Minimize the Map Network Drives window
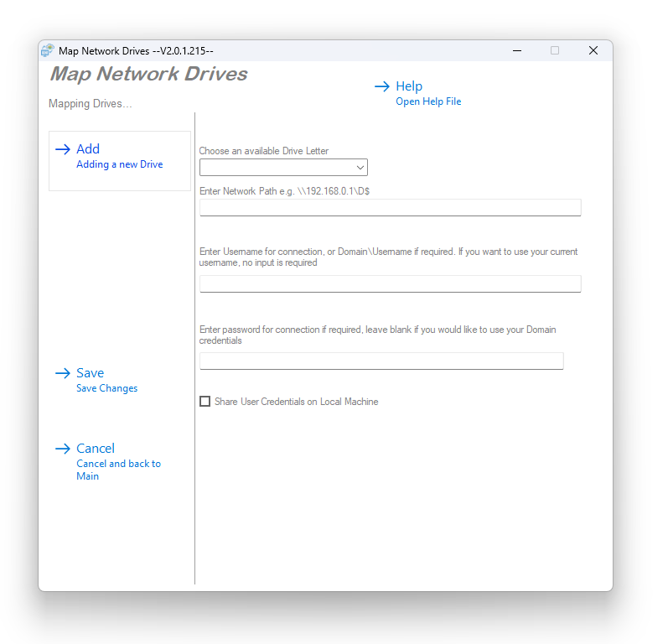This screenshot has width=668, height=644. (515, 50)
